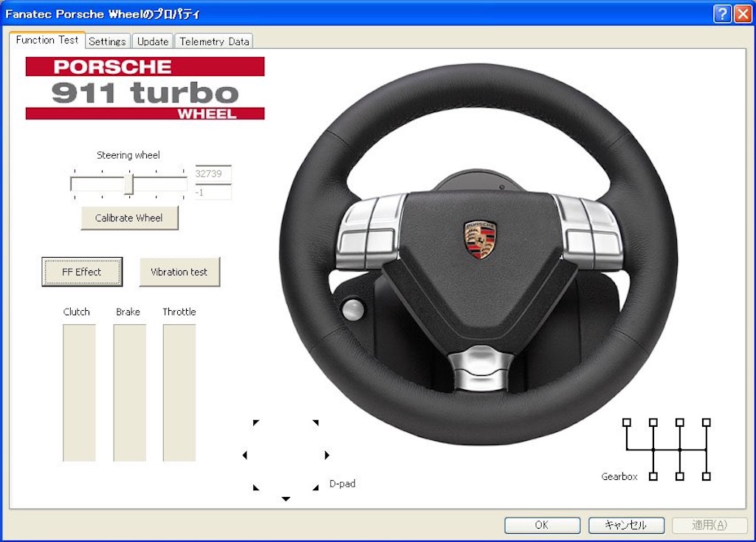This screenshot has height=542, width=756.
Task: Start the Vibration test
Action: pos(179,272)
